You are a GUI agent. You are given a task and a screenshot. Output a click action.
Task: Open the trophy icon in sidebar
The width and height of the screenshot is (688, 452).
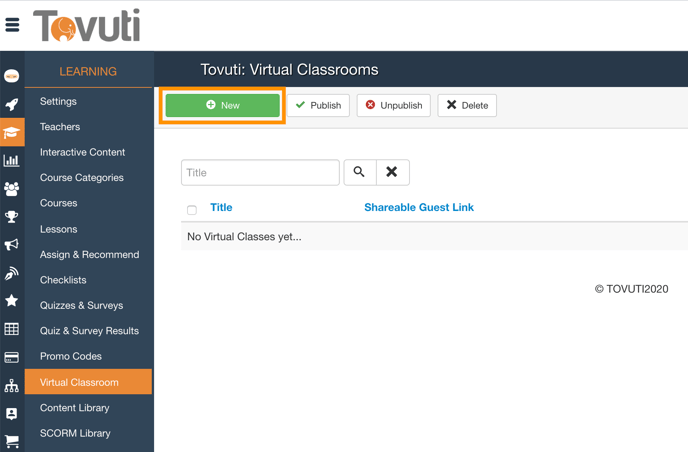point(12,216)
